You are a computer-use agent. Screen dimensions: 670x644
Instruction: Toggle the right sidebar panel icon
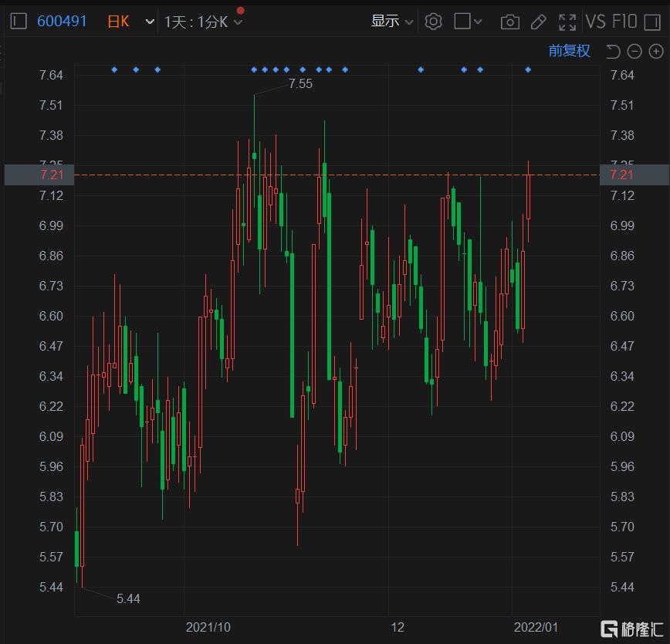pyautogui.click(x=652, y=22)
